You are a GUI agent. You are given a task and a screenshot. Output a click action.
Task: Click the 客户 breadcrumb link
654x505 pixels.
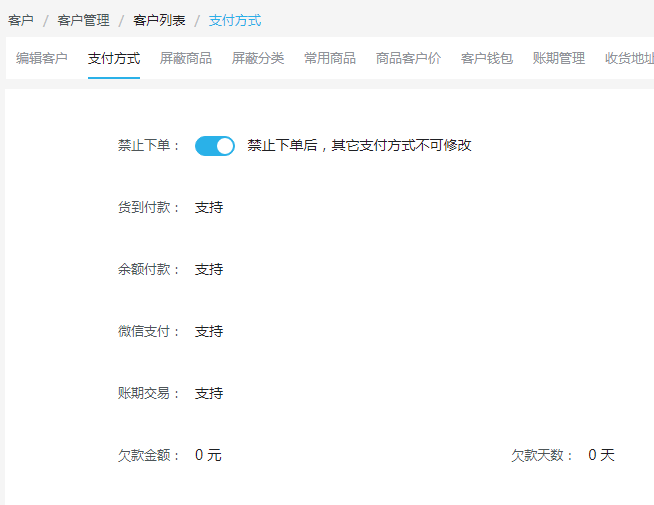[x=20, y=20]
